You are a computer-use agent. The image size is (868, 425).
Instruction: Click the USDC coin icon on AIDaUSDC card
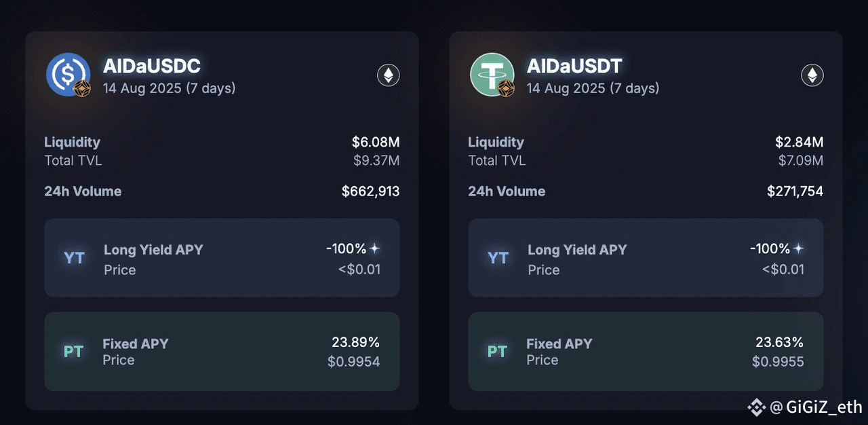[x=68, y=75]
